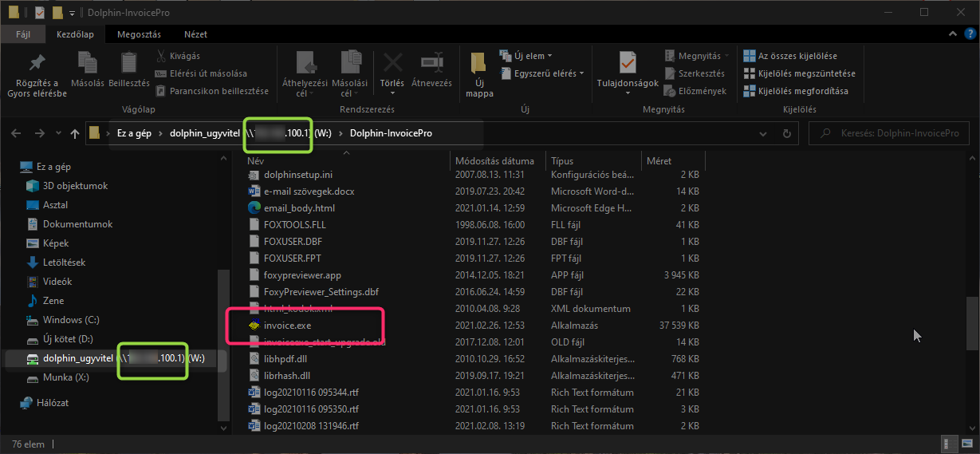Open the Fájl menu

pos(23,34)
